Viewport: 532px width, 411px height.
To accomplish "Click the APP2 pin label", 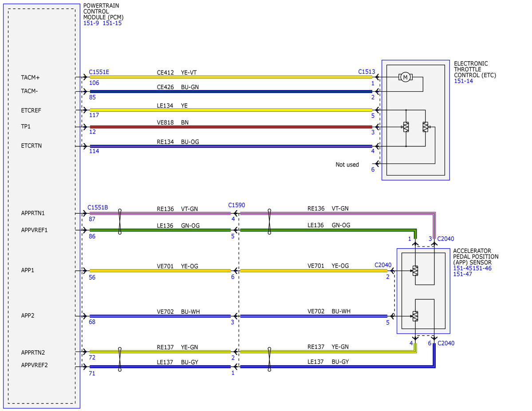I will pos(28,315).
